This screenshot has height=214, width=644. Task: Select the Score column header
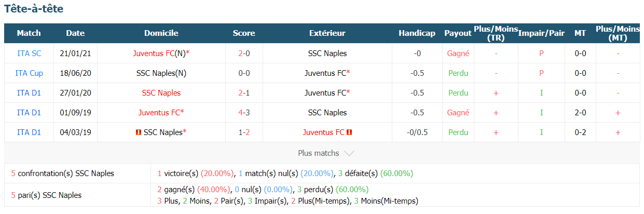tap(244, 33)
